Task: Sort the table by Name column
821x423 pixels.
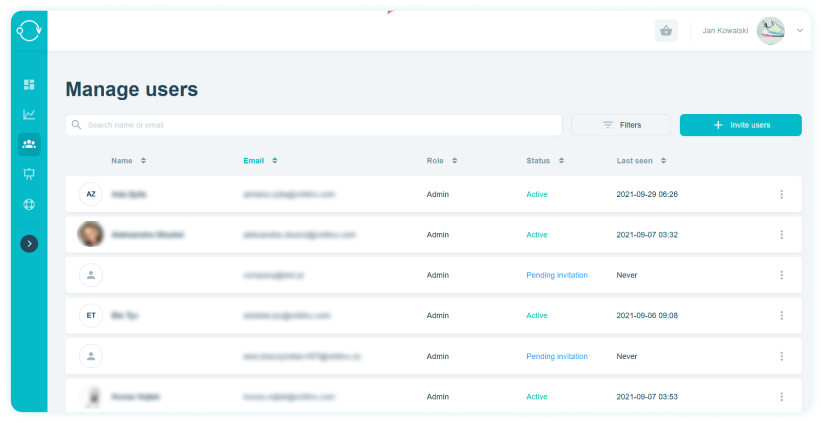Action: [128, 161]
